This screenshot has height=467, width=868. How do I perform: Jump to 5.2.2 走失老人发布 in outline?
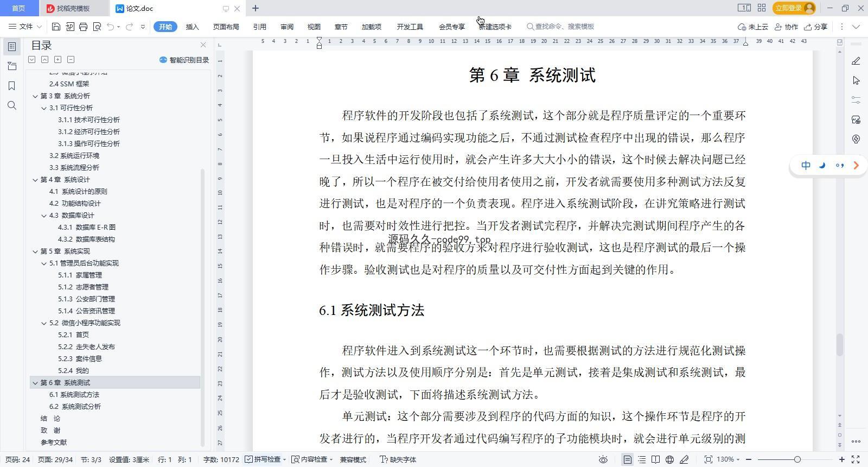pos(86,347)
